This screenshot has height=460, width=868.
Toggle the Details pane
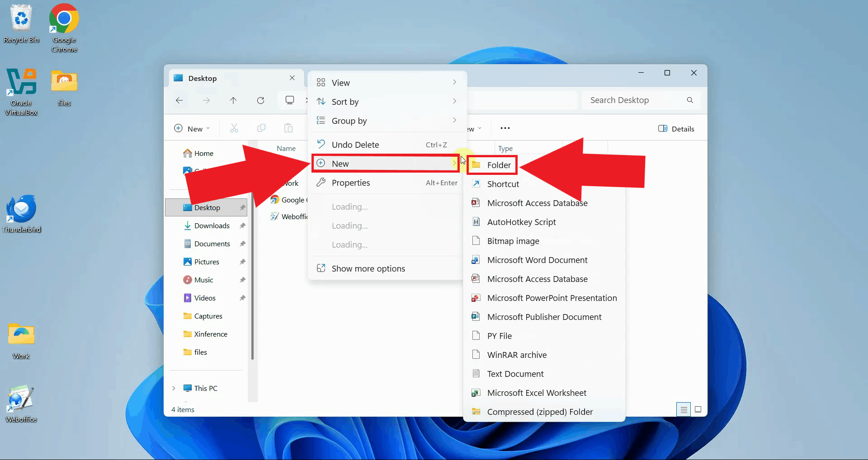tap(675, 128)
